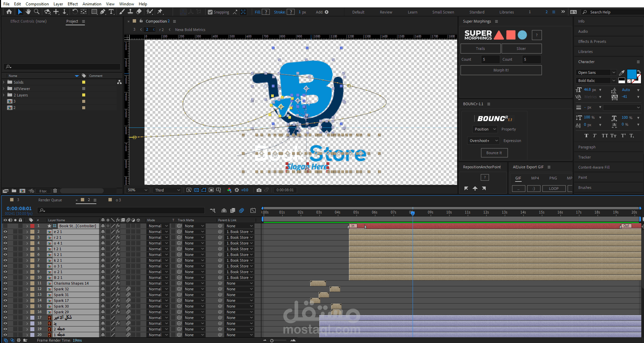Click the blue fill color swatch in Character
This screenshot has height=343, width=644.
632,74
